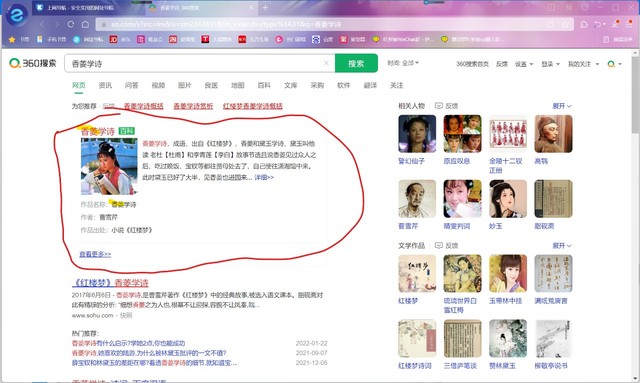The height and width of the screenshot is (383, 640).
Task: Open a new tab with the plus icon
Action: tap(265, 8)
